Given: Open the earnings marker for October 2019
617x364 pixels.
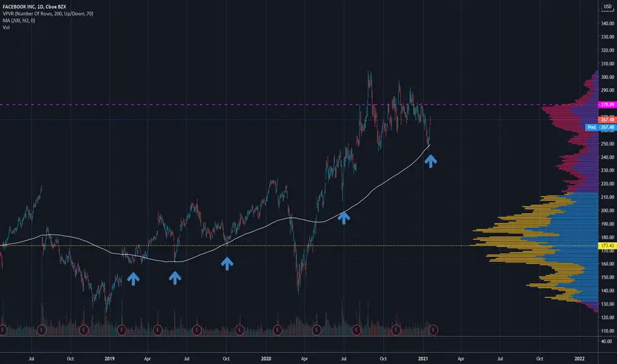Looking at the screenshot, I should (239, 330).
